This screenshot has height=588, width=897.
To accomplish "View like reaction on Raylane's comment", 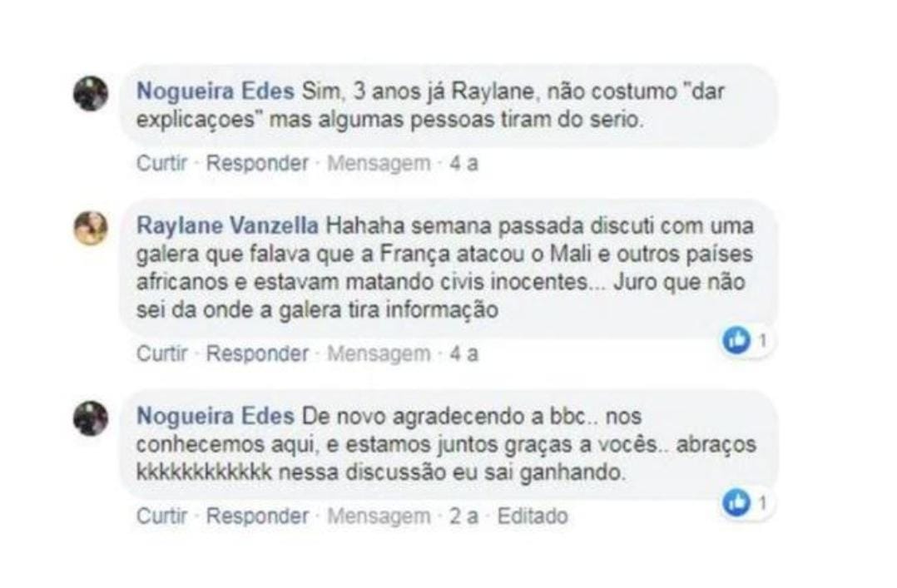I will (x=746, y=341).
